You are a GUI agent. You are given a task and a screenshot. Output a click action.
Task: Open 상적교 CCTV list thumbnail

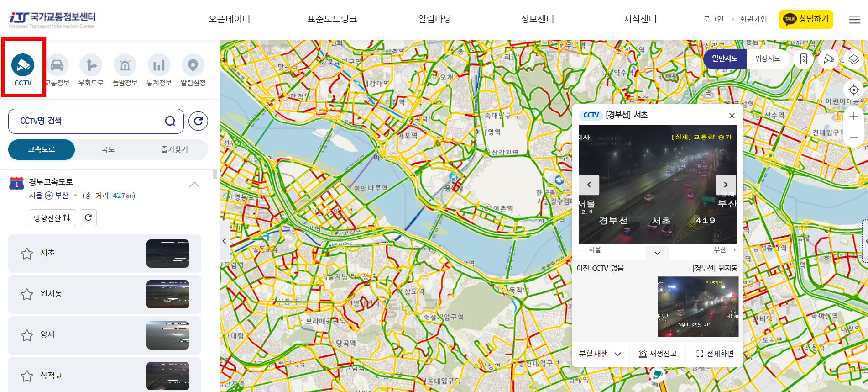(x=168, y=376)
